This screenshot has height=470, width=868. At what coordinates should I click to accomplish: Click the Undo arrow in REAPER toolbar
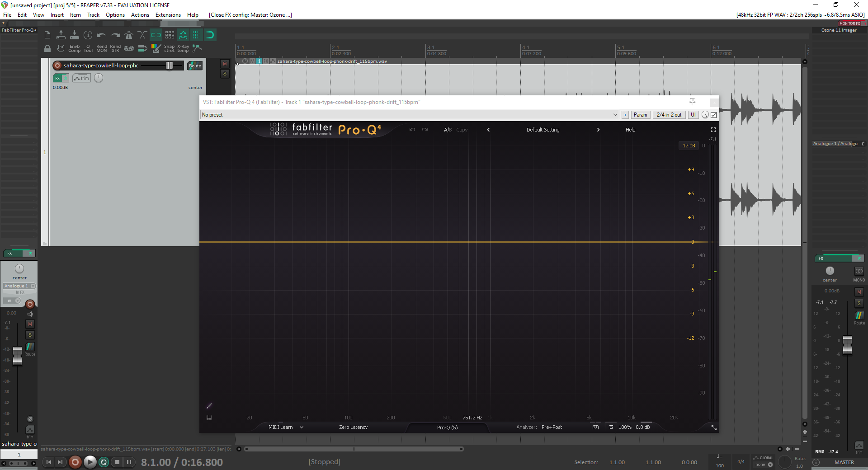pos(102,35)
